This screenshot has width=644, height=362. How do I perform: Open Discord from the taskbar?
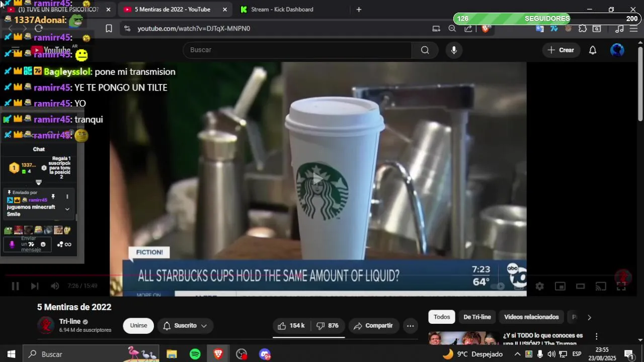(265, 354)
